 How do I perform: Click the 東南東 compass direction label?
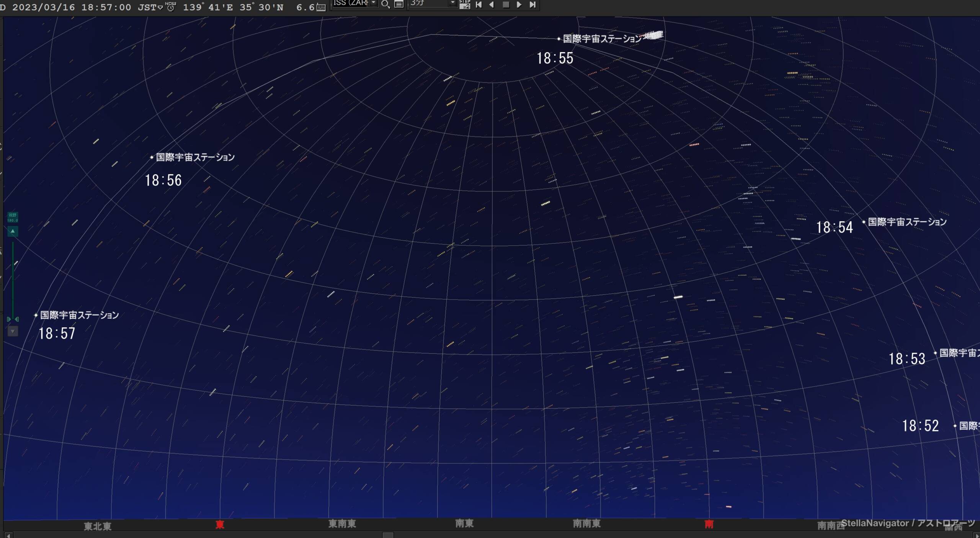[342, 524]
